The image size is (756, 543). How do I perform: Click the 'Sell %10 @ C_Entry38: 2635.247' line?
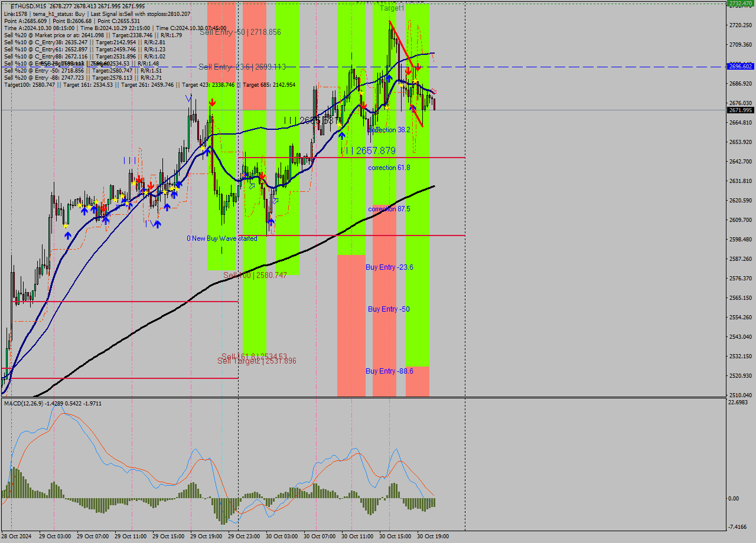click(84, 42)
